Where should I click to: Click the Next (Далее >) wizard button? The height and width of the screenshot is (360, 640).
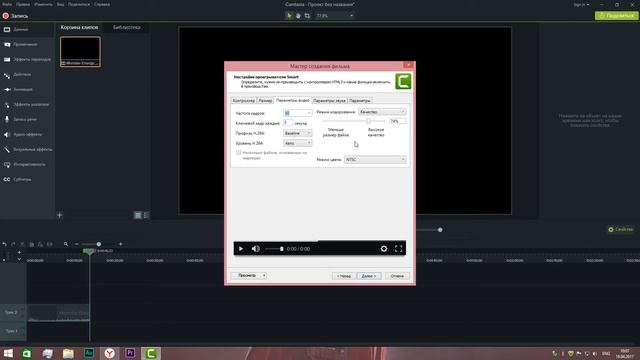coord(369,276)
